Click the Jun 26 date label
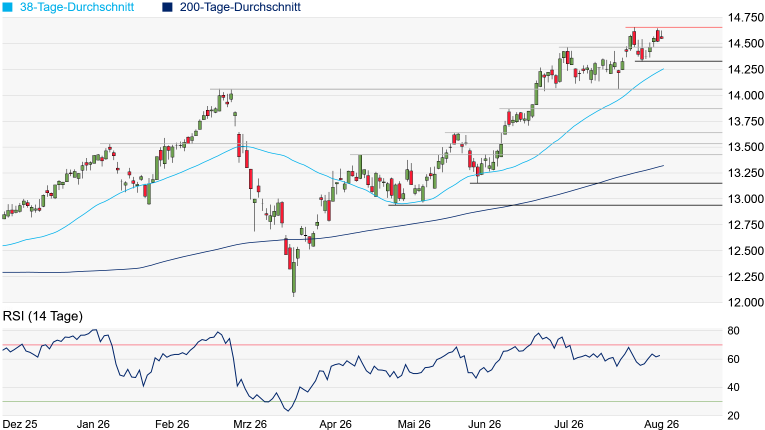765x430 pixels. tap(484, 424)
